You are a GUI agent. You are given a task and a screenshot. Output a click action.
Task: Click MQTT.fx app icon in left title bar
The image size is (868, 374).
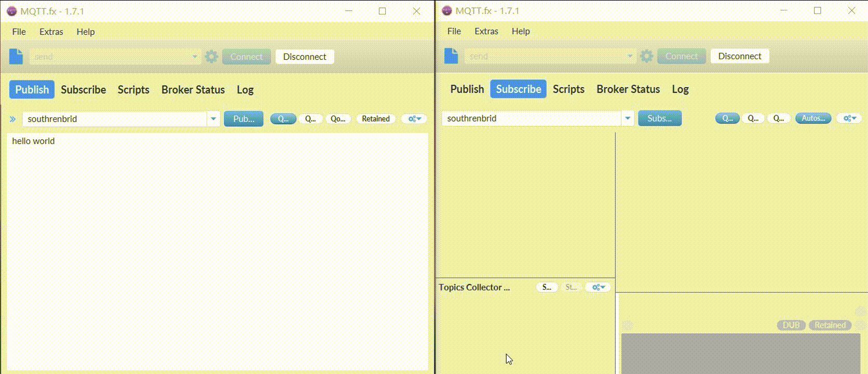point(11,11)
